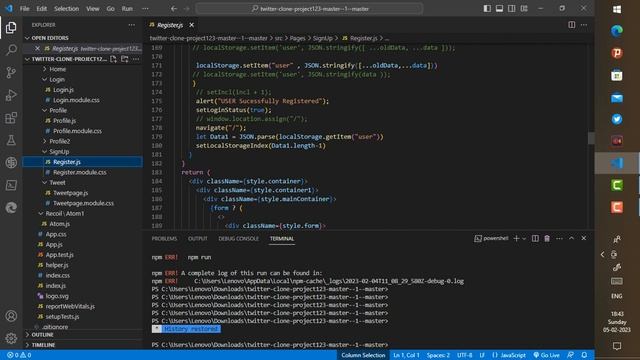The image size is (640, 360).
Task: Close the Register.js editor tab
Action: (x=191, y=25)
